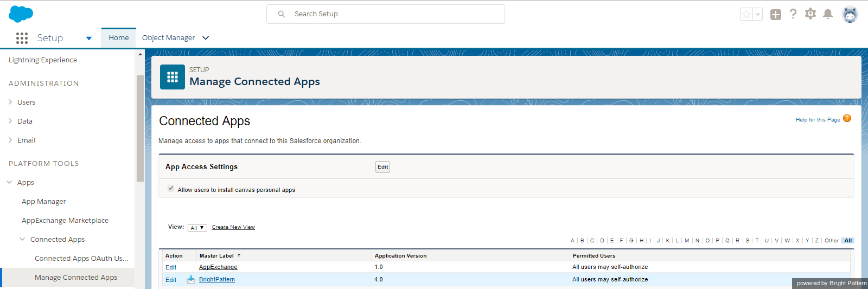The image size is (868, 289).
Task: Click Edit for the AppExchange row
Action: click(x=171, y=267)
